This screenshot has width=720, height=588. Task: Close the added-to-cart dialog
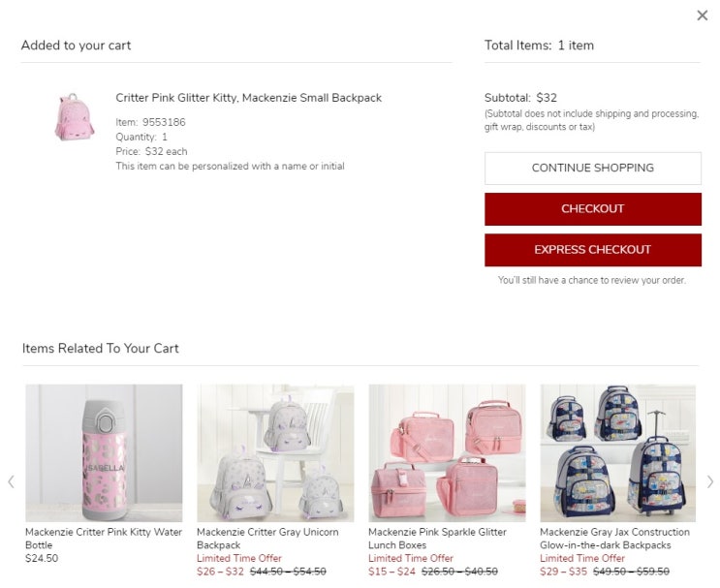703,15
